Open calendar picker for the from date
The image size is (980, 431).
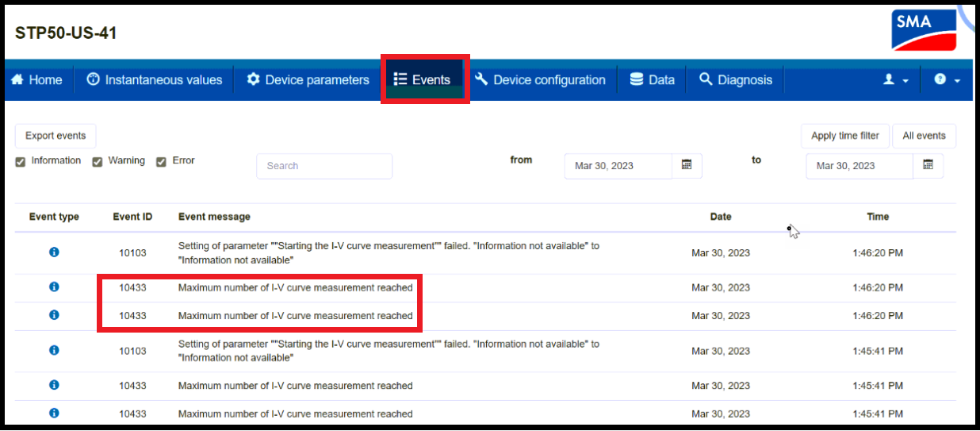687,165
